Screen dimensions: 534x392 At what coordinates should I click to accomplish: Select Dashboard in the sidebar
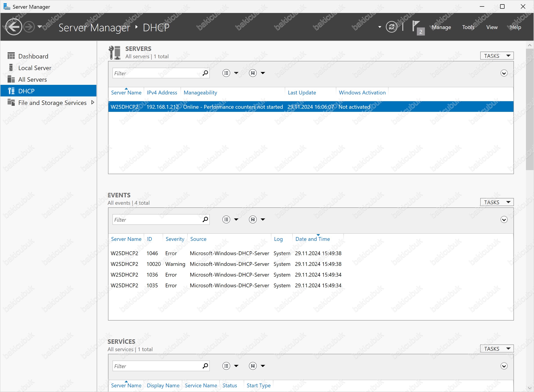pos(48,56)
